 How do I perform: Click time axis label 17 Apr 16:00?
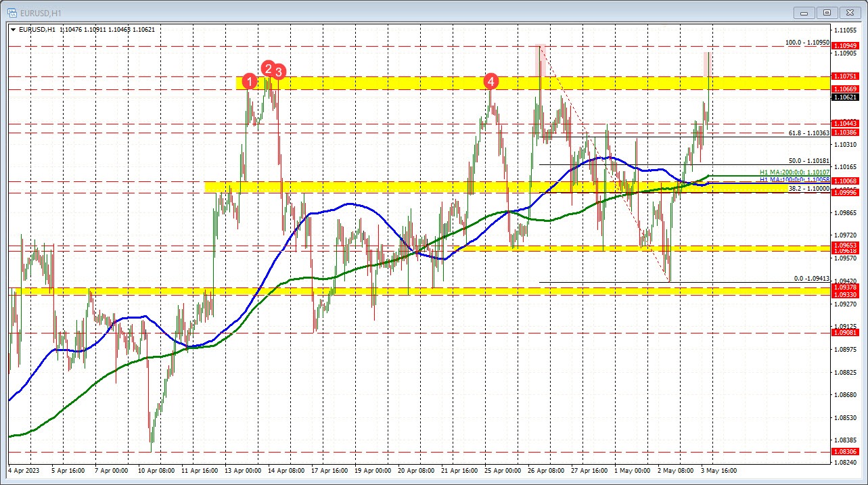(x=329, y=469)
